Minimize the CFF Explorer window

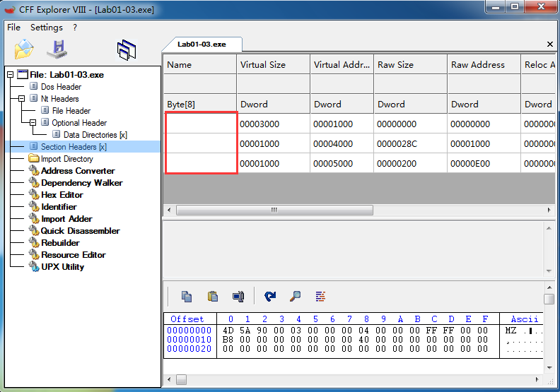coord(496,6)
